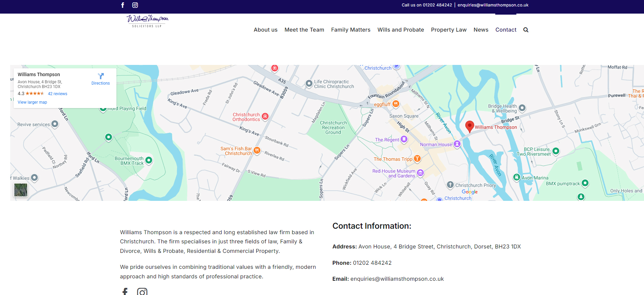Open Instagram icon below company description

point(142,292)
